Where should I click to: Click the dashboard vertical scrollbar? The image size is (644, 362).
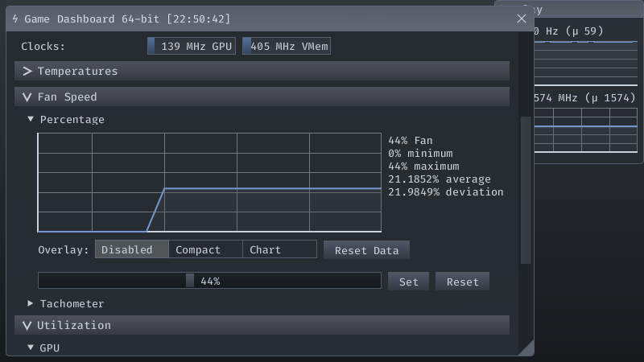(526, 190)
